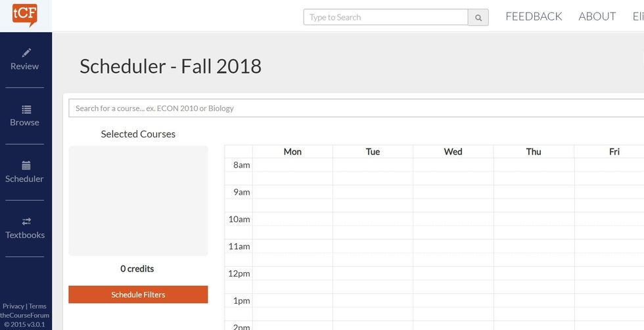Click the tCF logo icon
This screenshot has width=644, height=330.
tap(25, 14)
